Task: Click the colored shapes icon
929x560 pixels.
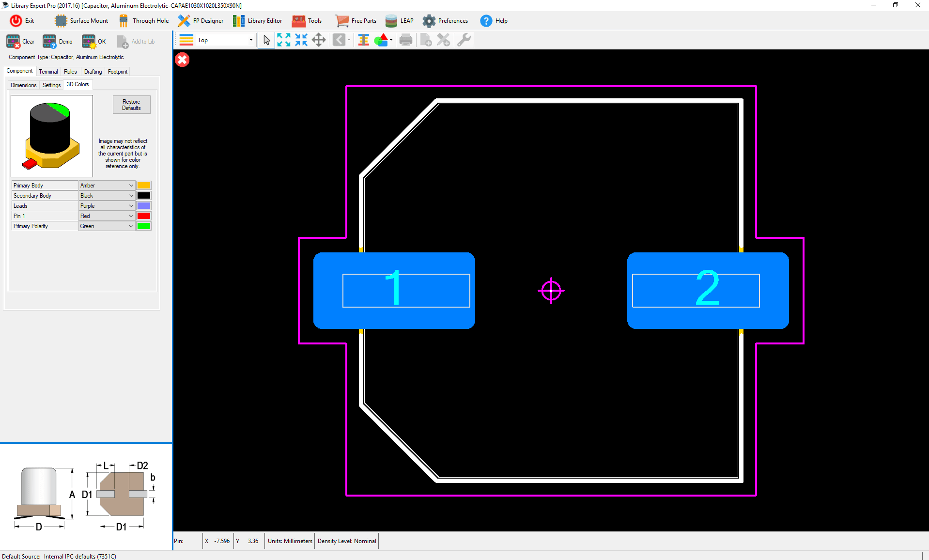Action: [381, 40]
